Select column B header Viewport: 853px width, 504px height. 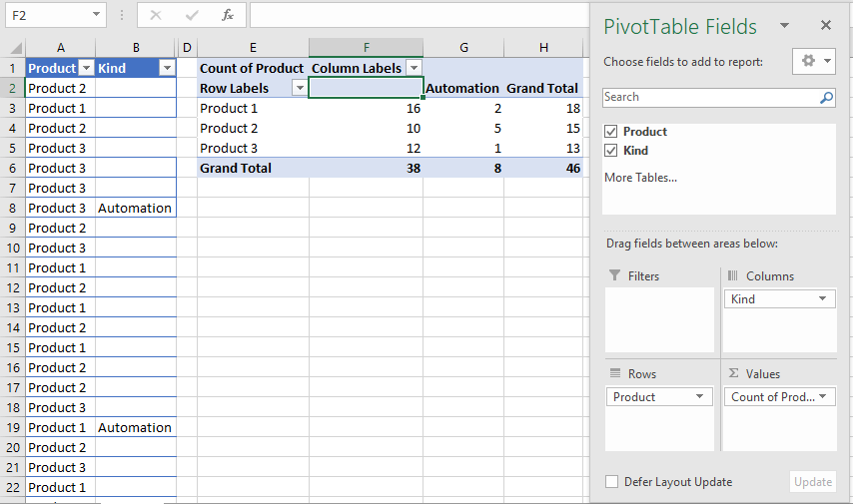(x=136, y=48)
